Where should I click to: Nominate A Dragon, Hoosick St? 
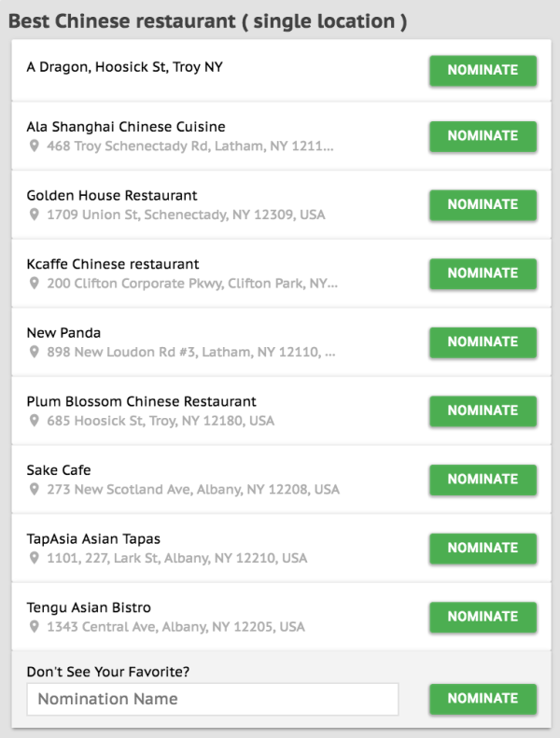pyautogui.click(x=483, y=70)
